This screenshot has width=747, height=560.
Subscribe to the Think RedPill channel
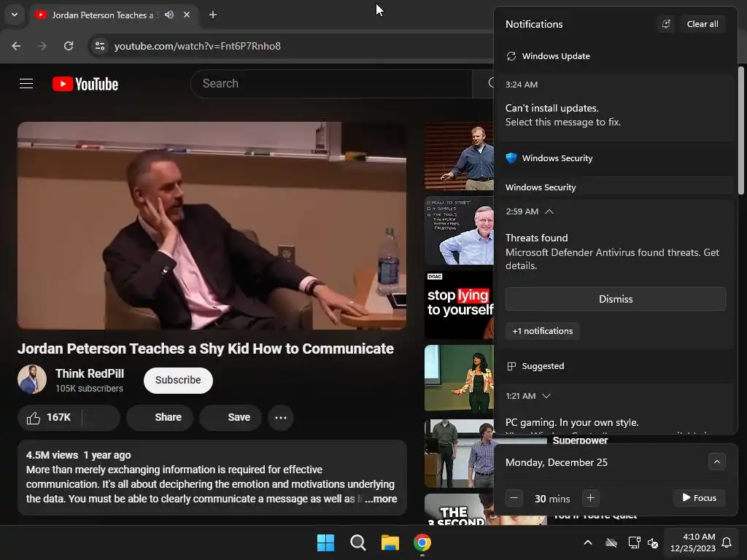tap(178, 380)
